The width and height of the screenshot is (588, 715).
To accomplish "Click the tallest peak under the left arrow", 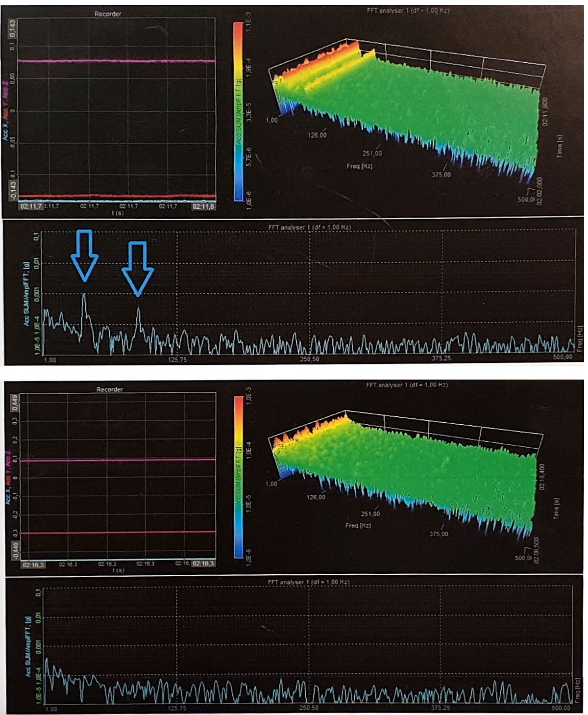I will 84,295.
